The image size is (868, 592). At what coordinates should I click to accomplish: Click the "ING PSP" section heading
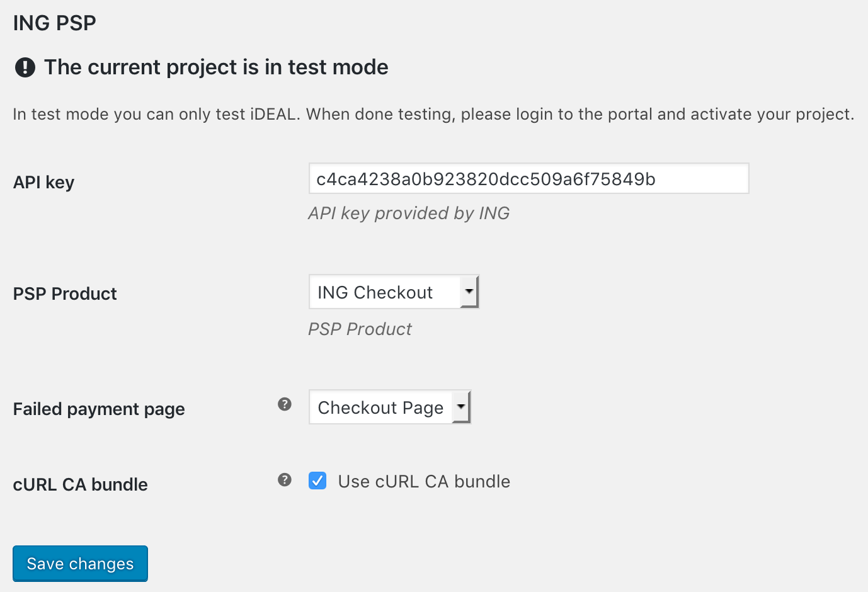click(x=54, y=23)
